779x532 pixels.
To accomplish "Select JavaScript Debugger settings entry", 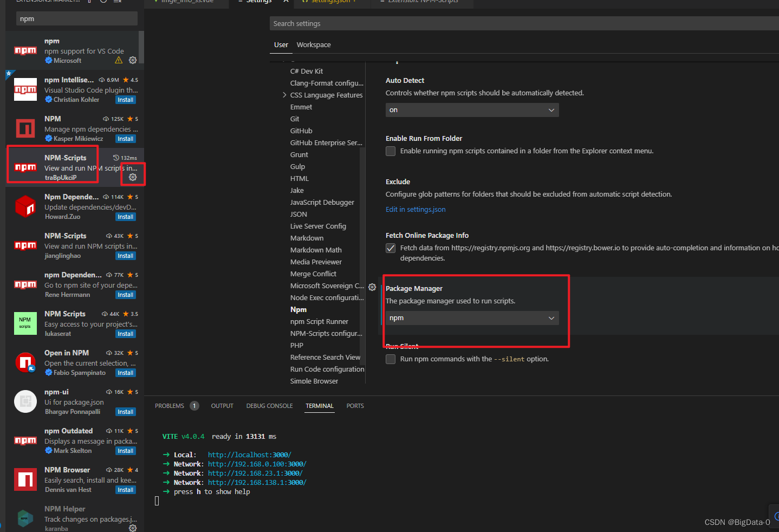I will pyautogui.click(x=322, y=203).
